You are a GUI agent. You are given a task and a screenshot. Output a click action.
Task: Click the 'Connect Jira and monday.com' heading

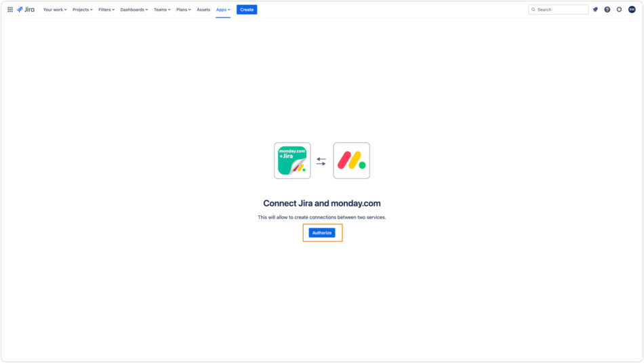tap(322, 203)
